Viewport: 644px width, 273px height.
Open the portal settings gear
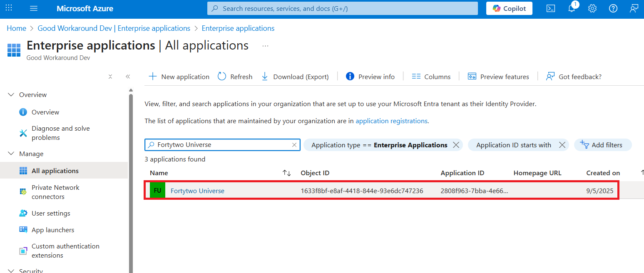[592, 8]
